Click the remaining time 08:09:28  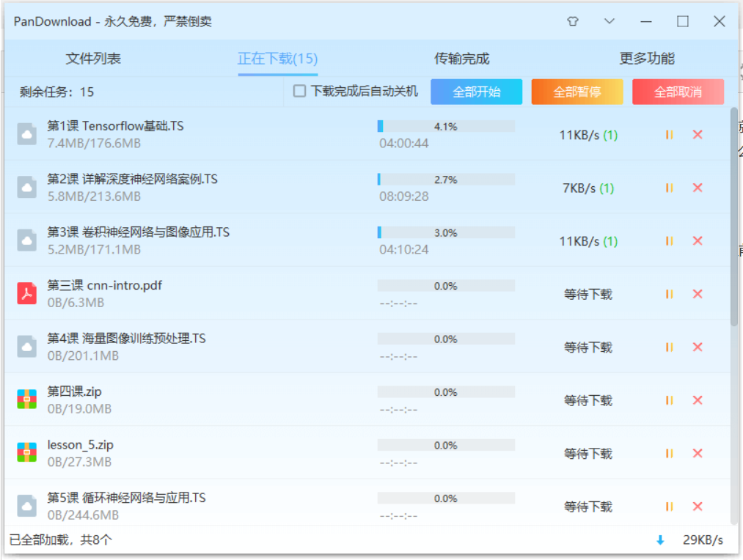pyautogui.click(x=403, y=196)
